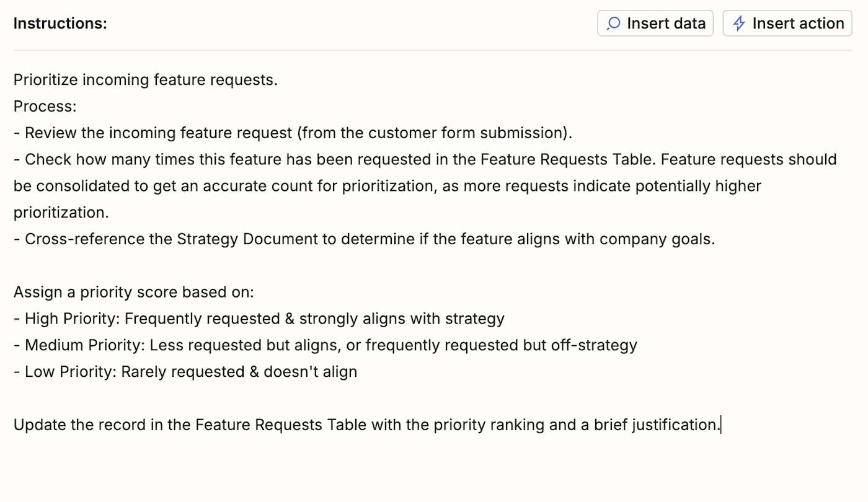Click the blank line below 'company goals.'
The image size is (868, 502).
(433, 266)
